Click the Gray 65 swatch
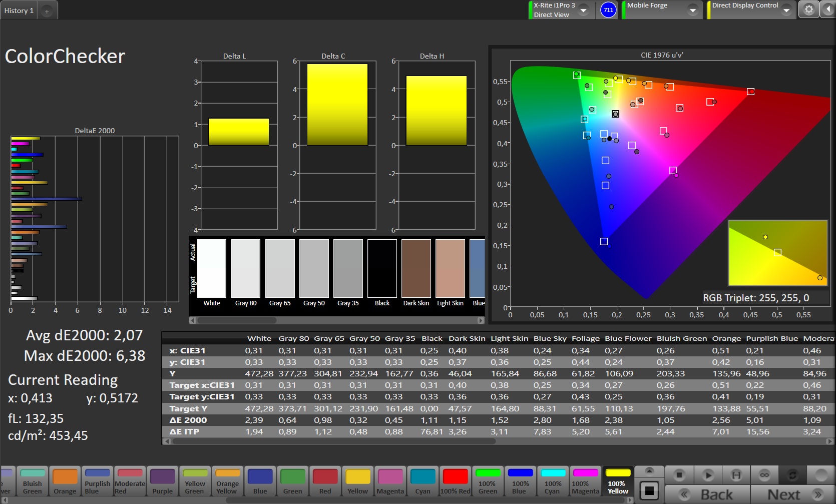 pyautogui.click(x=280, y=268)
